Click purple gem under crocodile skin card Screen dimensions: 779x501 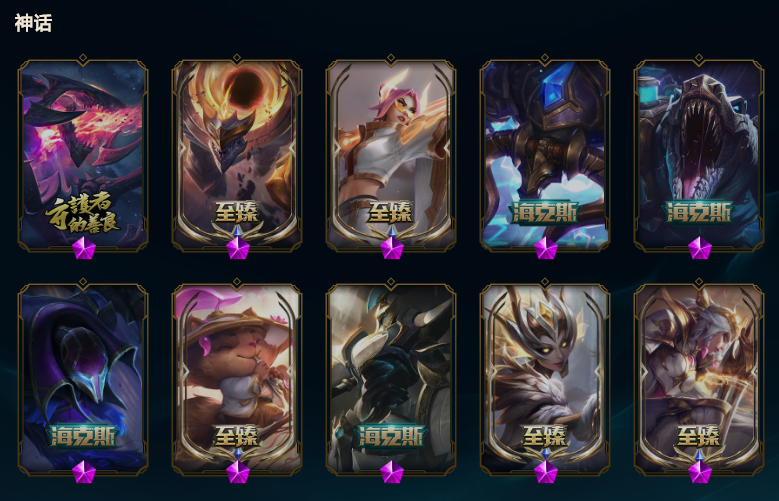click(x=700, y=248)
